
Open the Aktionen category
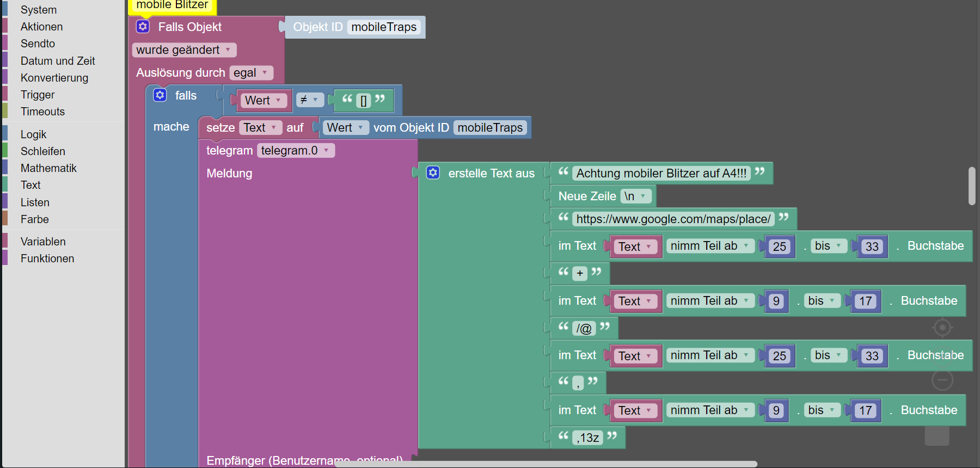point(41,27)
